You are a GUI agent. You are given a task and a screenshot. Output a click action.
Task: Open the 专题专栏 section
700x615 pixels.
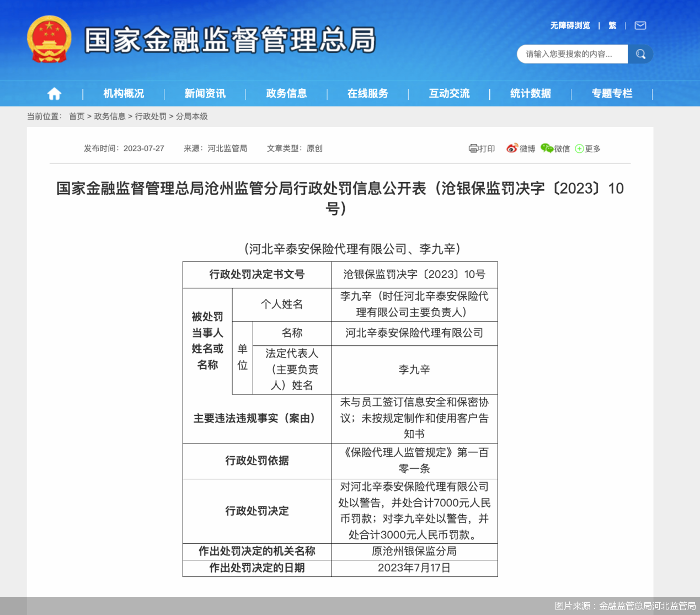click(x=612, y=93)
